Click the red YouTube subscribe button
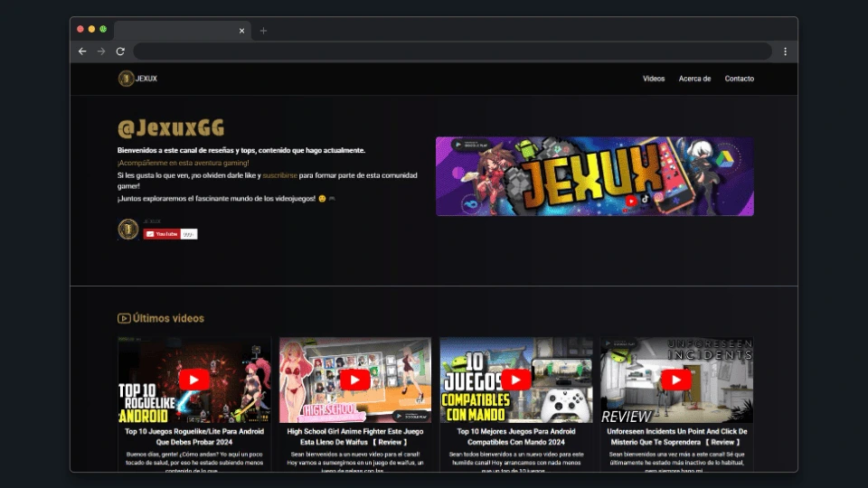The image size is (868, 488). [162, 234]
